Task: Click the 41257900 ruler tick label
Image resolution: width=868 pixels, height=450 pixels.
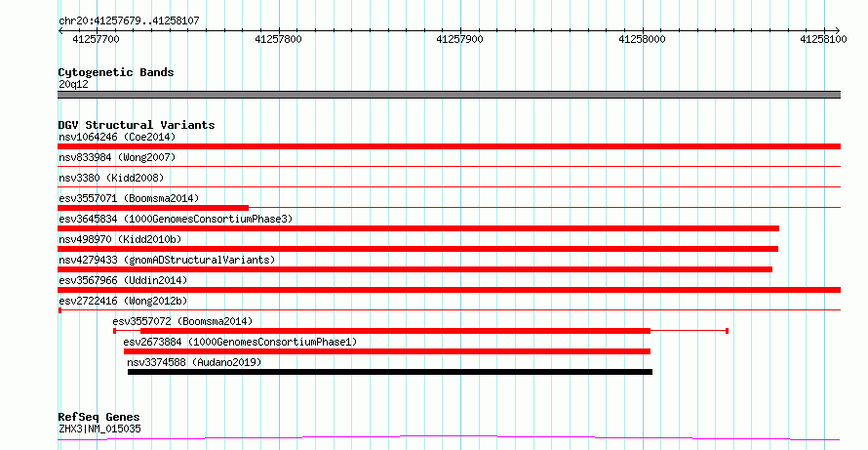Action: (459, 39)
